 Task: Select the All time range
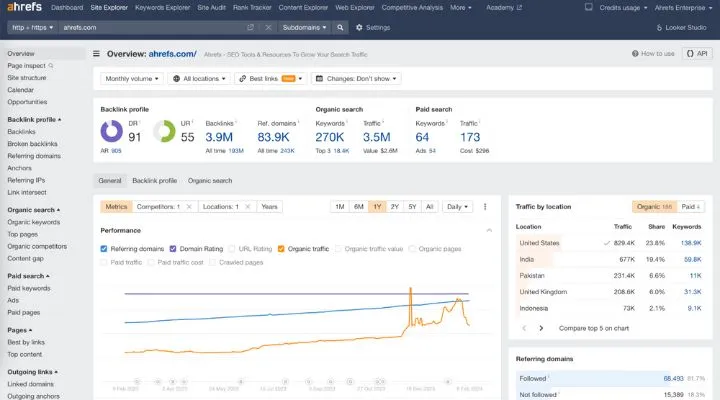point(429,207)
